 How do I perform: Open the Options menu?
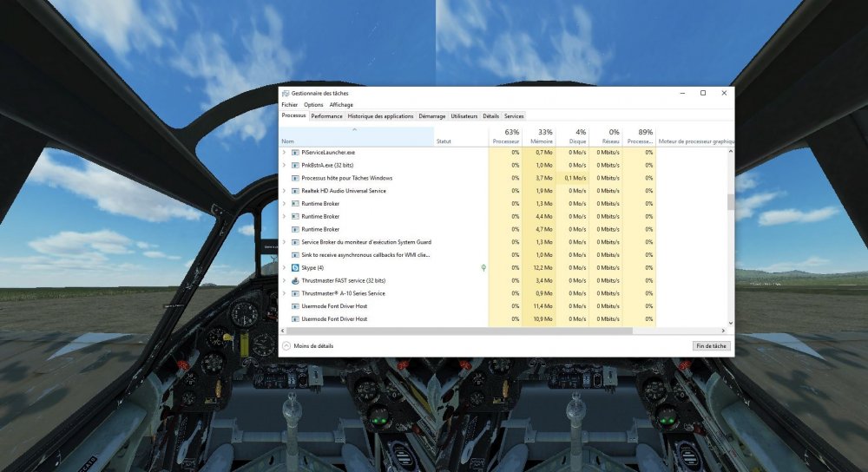tap(313, 105)
